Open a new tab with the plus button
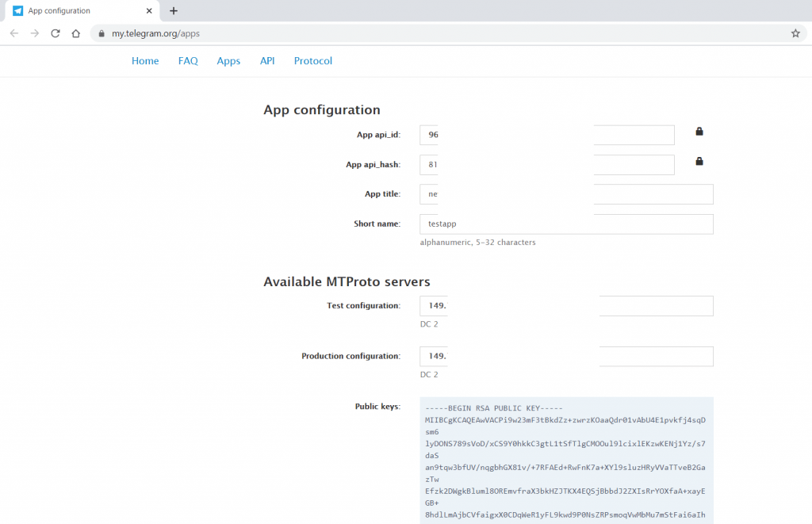Image resolution: width=812 pixels, height=524 pixels. point(174,10)
